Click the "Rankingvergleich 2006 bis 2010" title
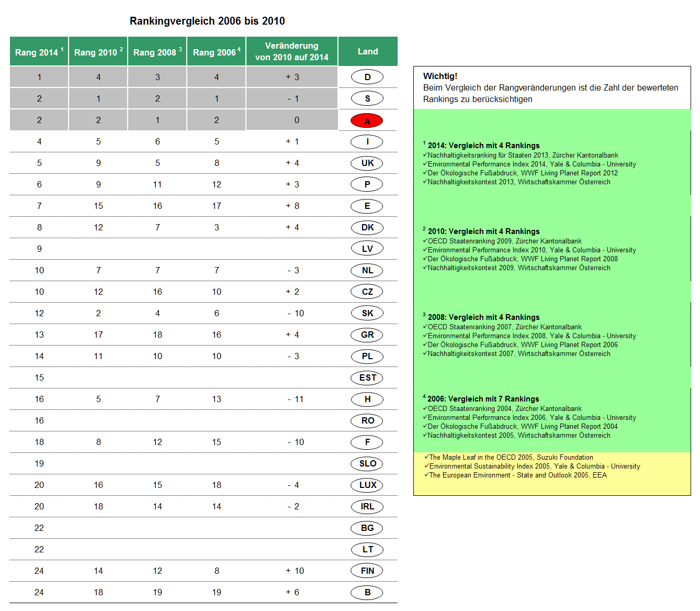This screenshot has width=700, height=611. point(207,21)
